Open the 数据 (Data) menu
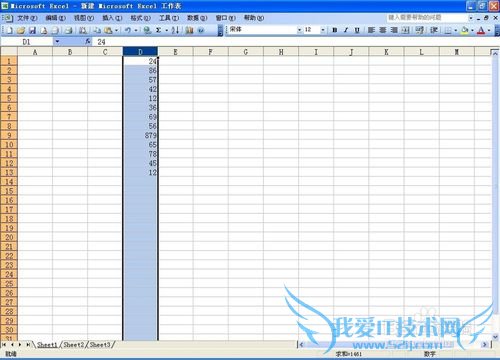500x360 pixels. point(197,18)
